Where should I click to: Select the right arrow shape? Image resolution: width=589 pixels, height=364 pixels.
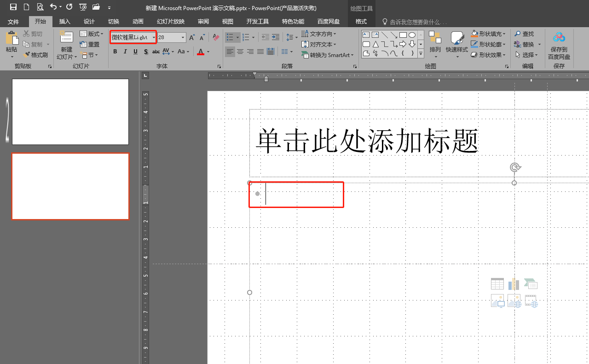click(x=403, y=44)
